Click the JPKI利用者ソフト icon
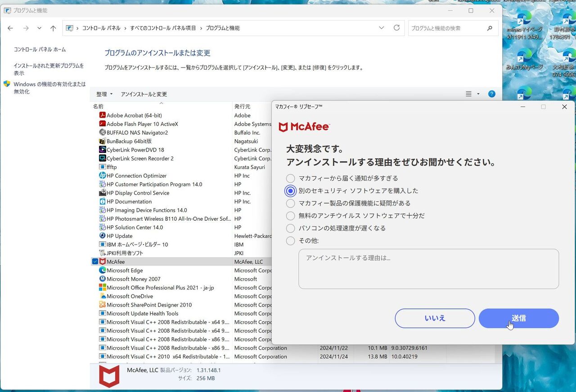This screenshot has height=392, width=576. pos(103,253)
